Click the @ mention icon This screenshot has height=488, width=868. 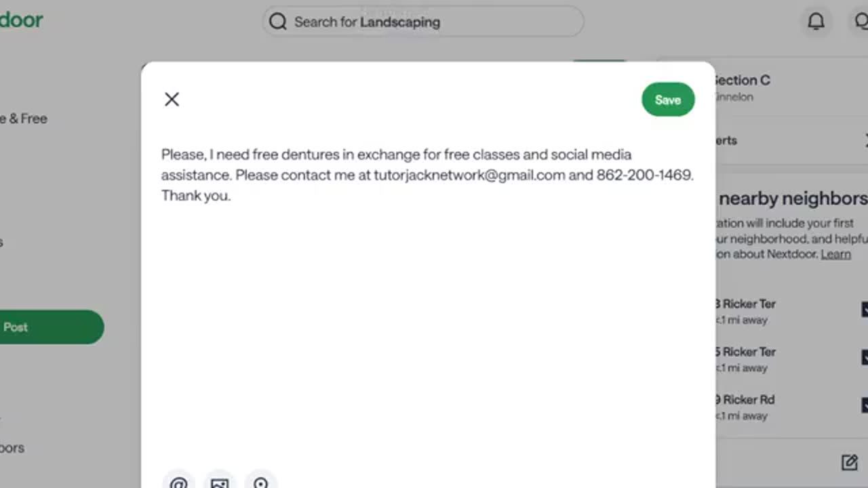pyautogui.click(x=178, y=480)
